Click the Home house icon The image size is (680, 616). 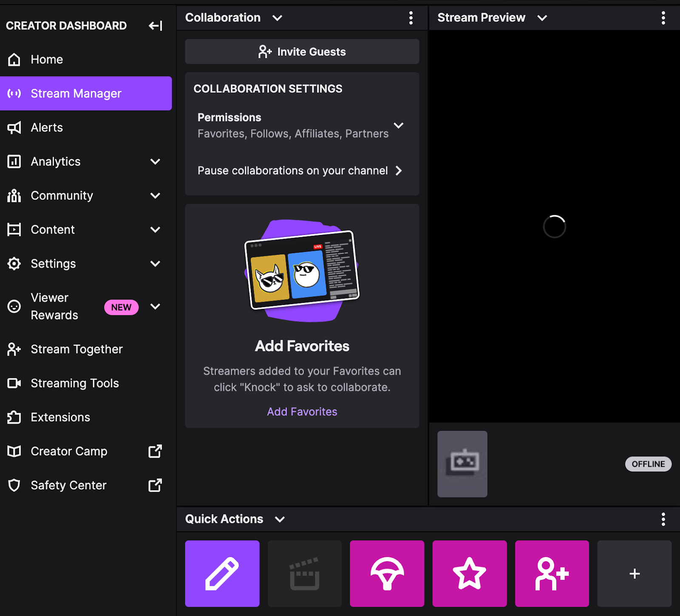[14, 59]
